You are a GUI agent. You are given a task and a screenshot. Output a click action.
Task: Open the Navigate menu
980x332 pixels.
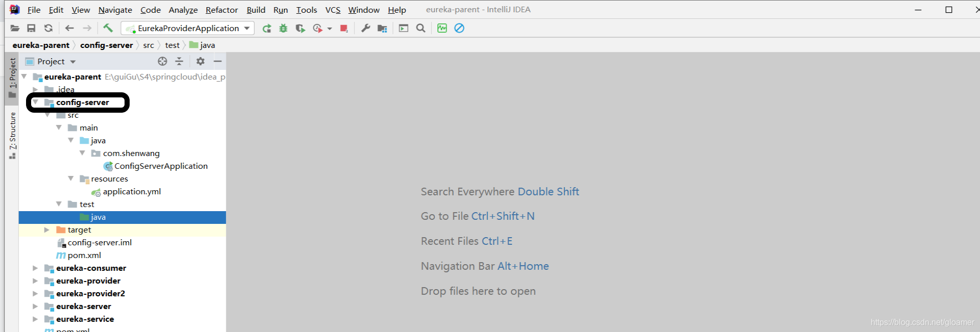click(x=115, y=10)
